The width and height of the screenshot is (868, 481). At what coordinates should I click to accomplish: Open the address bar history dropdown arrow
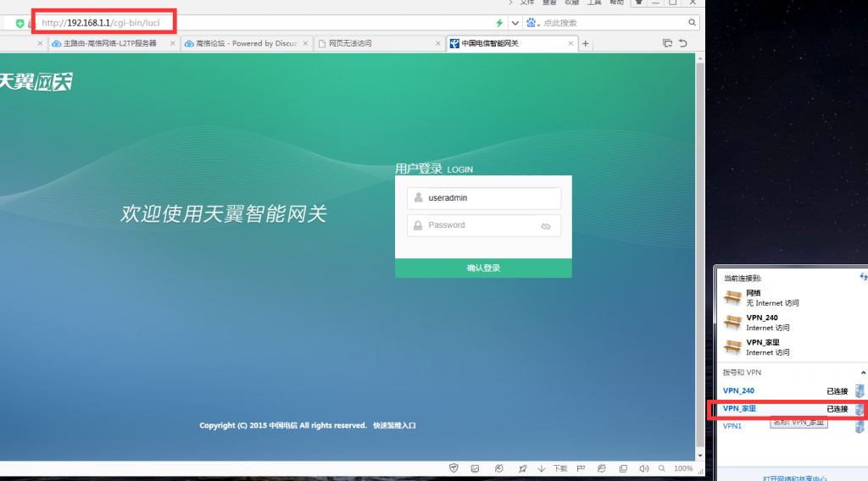(515, 23)
